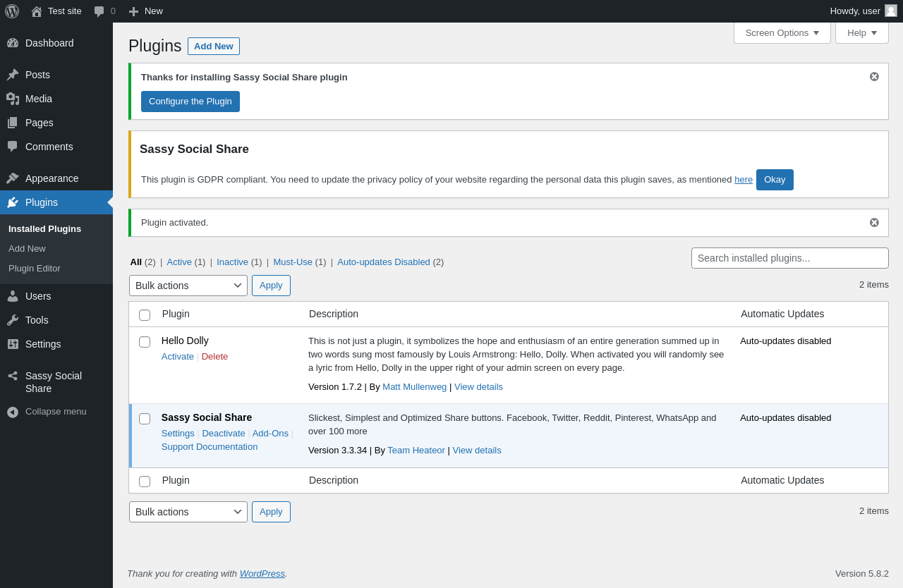Viewport: 903px width, 588px height.
Task: Check the select-all box in table header
Action: (145, 315)
